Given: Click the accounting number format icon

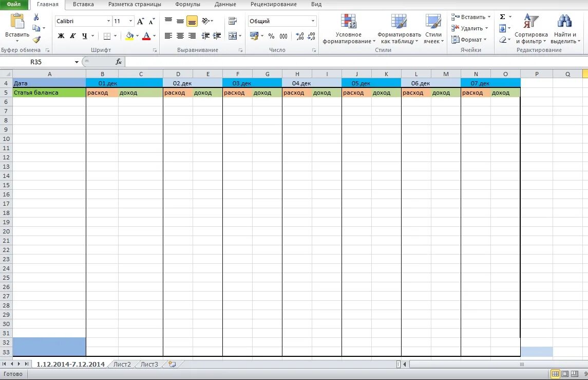Looking at the screenshot, I should pyautogui.click(x=254, y=36).
